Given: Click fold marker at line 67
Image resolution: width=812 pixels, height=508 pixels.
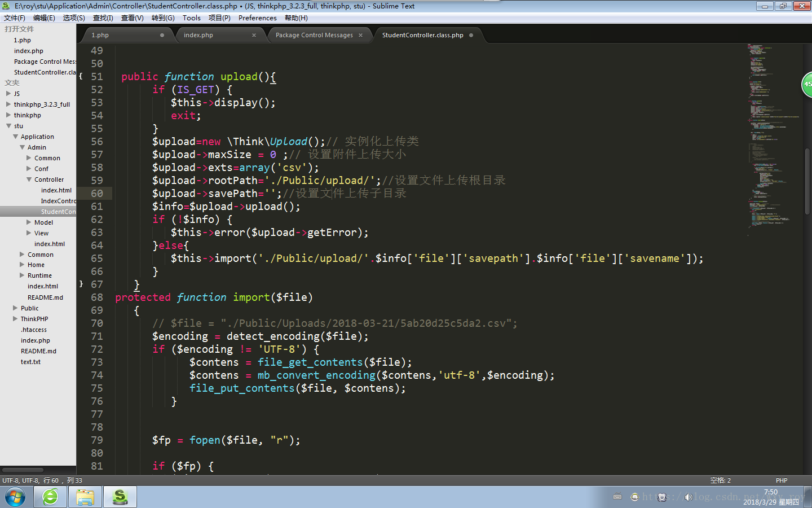Looking at the screenshot, I should coord(81,284).
